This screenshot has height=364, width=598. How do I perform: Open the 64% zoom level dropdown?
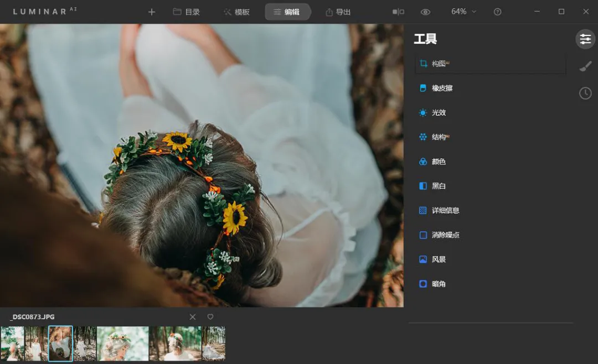(x=463, y=11)
